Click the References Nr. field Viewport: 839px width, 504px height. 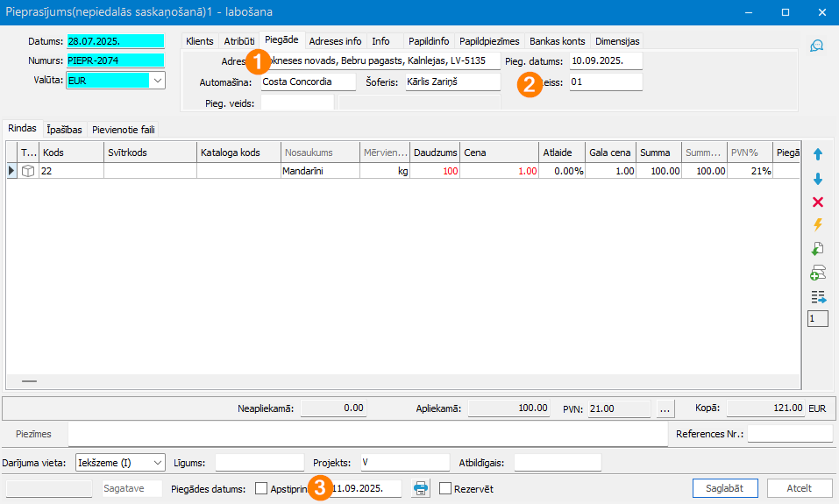tap(790, 434)
